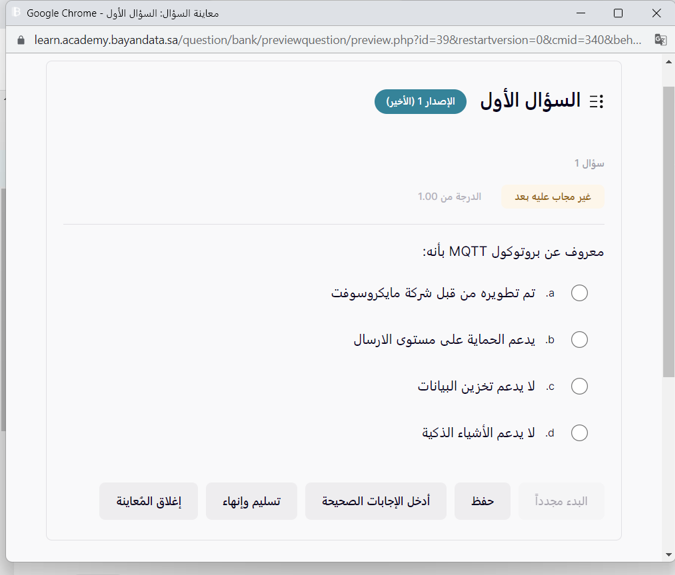Select answer a about Microsoft development
This screenshot has height=575, width=675.
579,293
